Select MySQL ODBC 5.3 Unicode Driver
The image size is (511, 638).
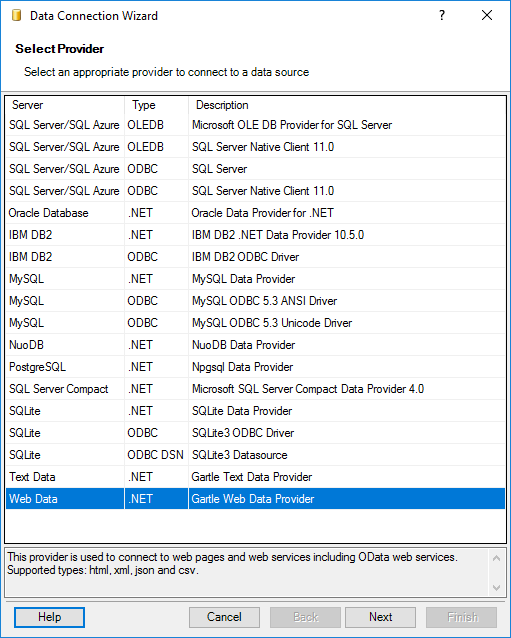click(256, 323)
